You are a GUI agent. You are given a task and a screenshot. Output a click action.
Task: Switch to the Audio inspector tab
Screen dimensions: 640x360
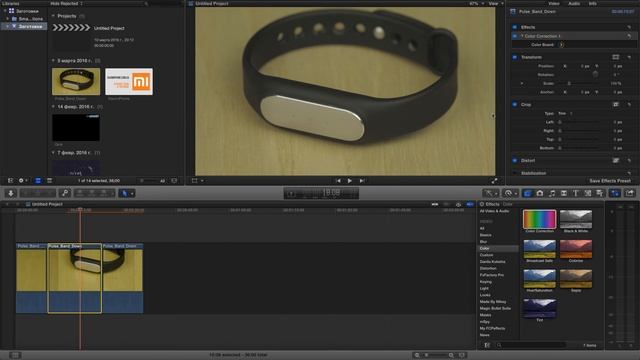click(574, 3)
